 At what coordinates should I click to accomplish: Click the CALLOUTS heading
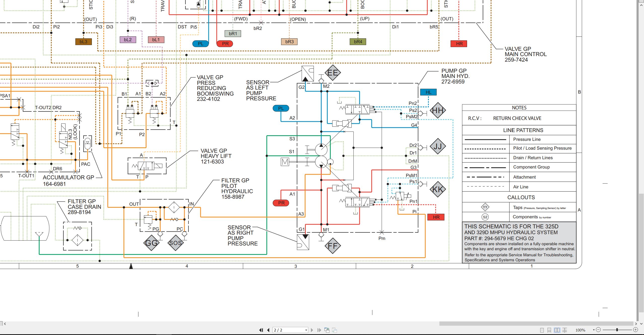[x=521, y=197]
